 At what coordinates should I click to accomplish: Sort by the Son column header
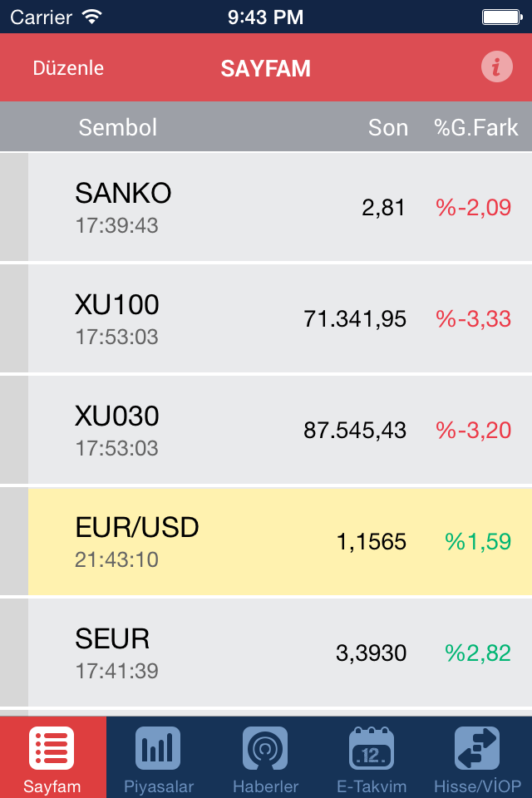pos(388,127)
